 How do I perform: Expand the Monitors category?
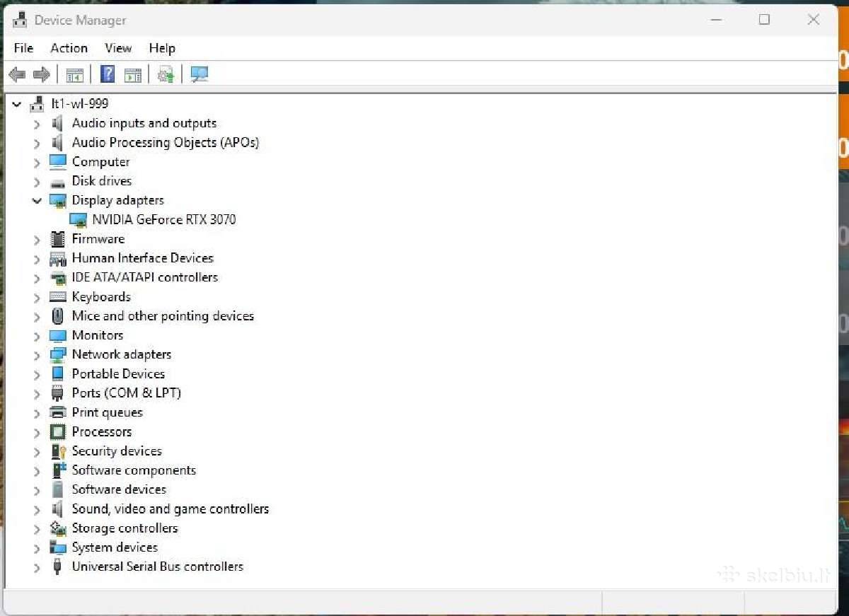tap(37, 336)
